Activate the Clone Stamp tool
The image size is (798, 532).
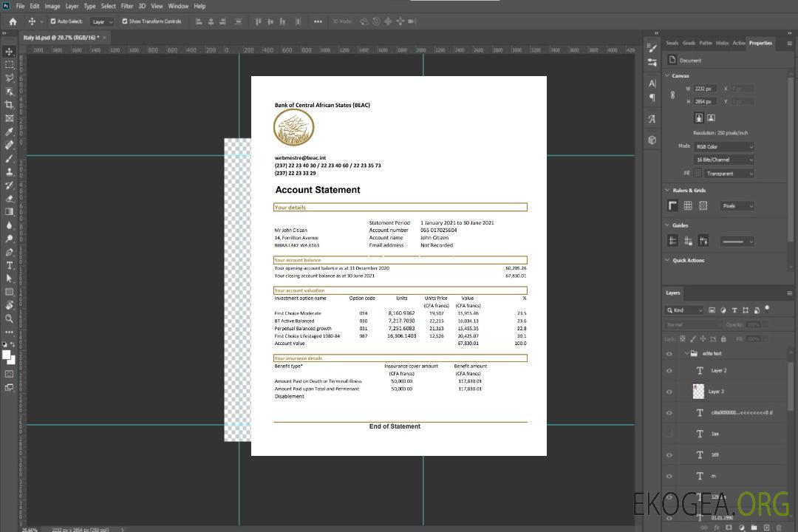click(x=10, y=171)
